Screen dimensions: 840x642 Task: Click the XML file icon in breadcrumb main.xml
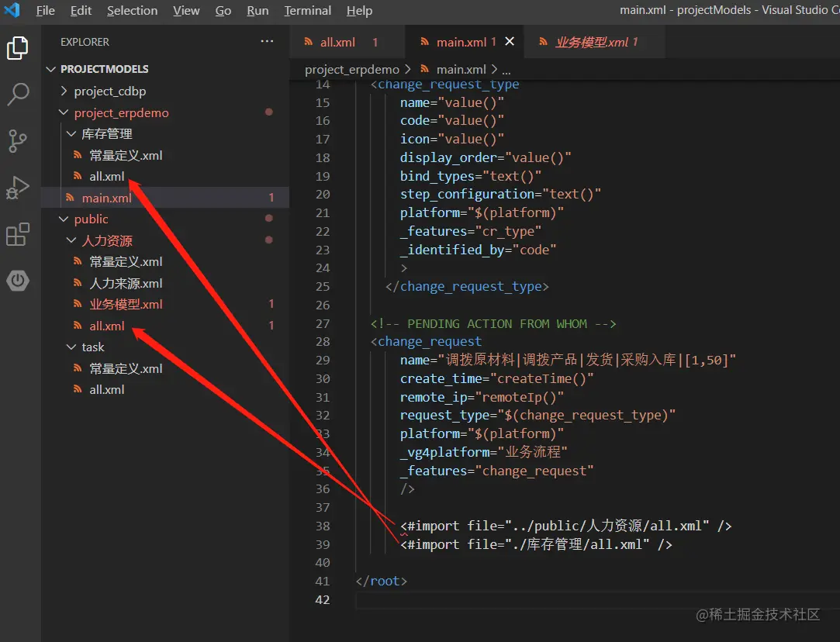click(425, 68)
